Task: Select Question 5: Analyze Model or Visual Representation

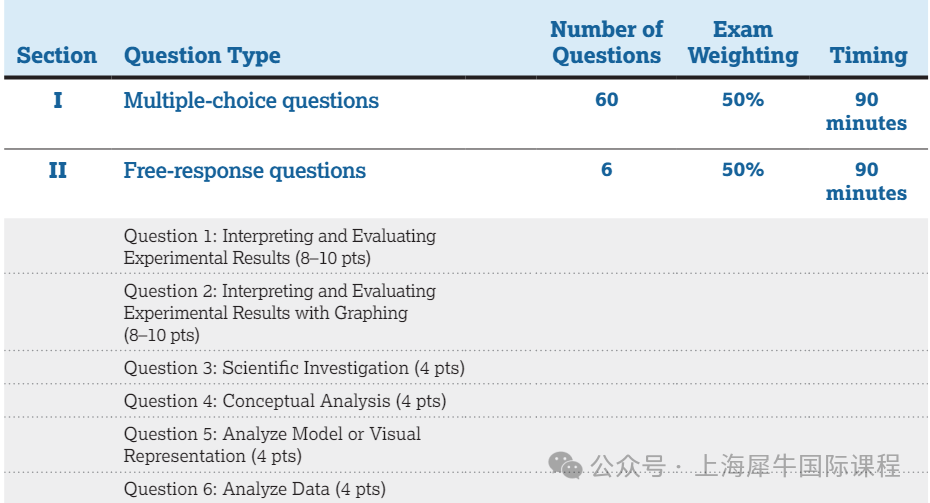Action: coord(272,445)
